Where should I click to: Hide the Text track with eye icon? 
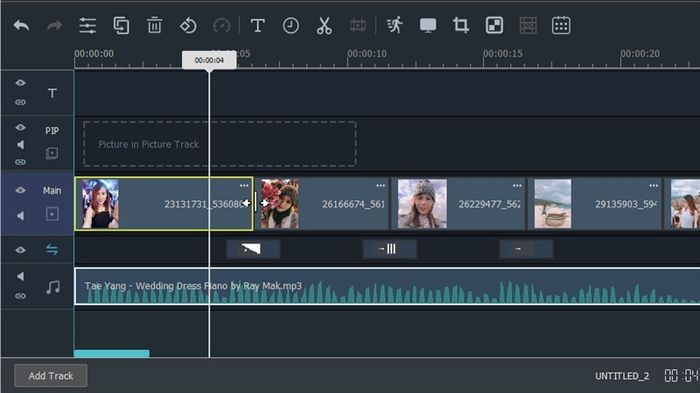tap(21, 83)
